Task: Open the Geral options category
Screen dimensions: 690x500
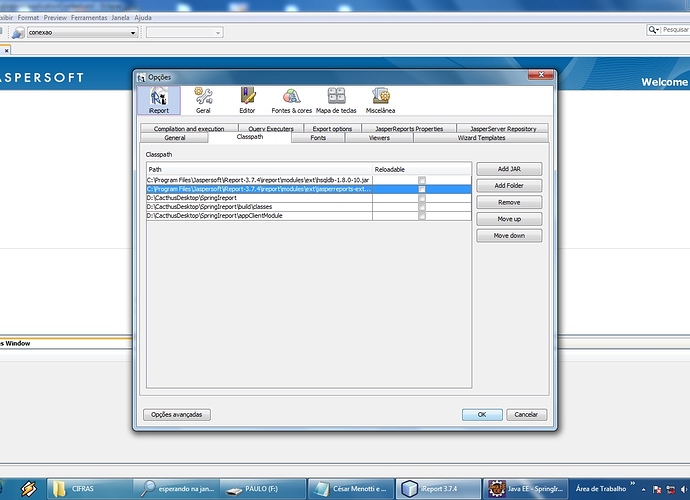Action: [x=203, y=100]
